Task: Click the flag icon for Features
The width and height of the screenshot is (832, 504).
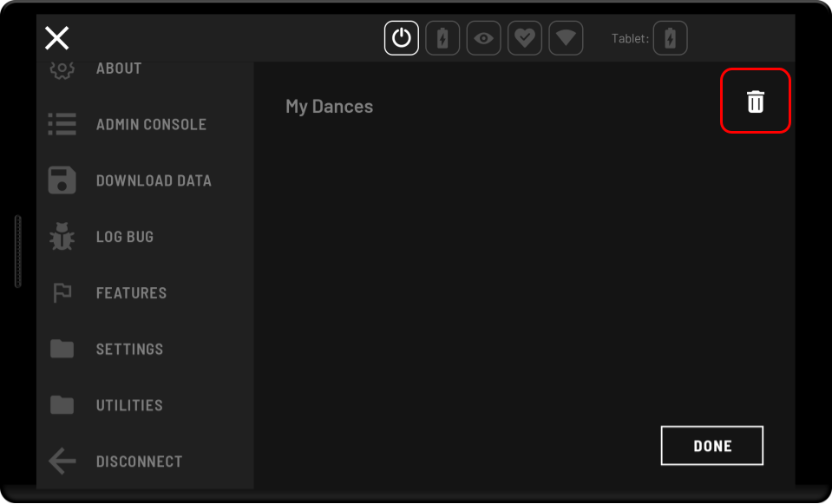Action: pos(62,293)
